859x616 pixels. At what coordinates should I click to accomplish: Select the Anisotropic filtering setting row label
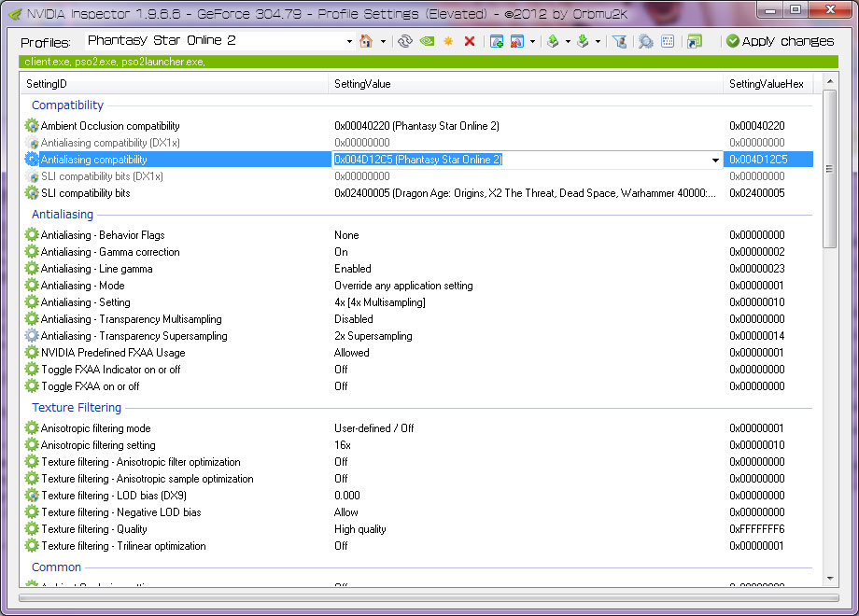pos(98,445)
